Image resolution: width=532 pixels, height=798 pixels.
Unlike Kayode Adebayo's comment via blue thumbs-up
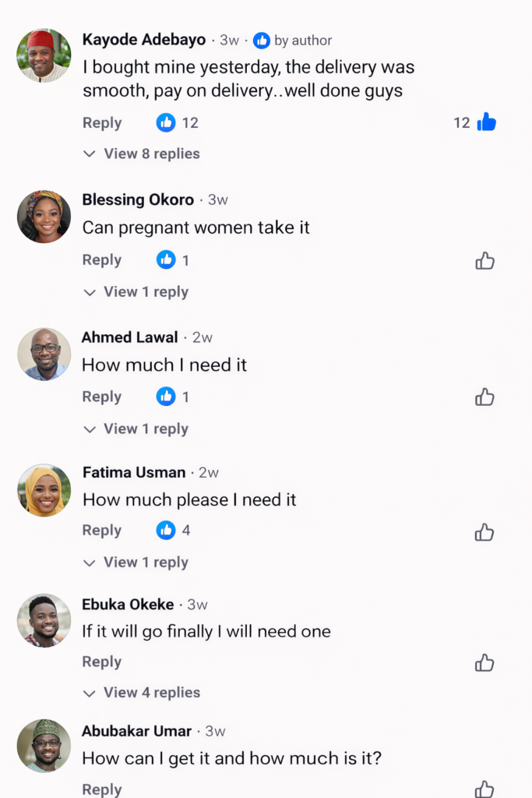click(486, 122)
